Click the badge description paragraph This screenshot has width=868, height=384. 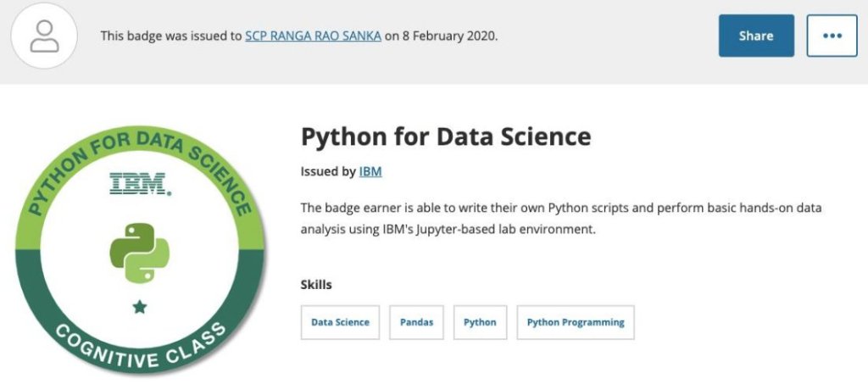click(x=561, y=218)
